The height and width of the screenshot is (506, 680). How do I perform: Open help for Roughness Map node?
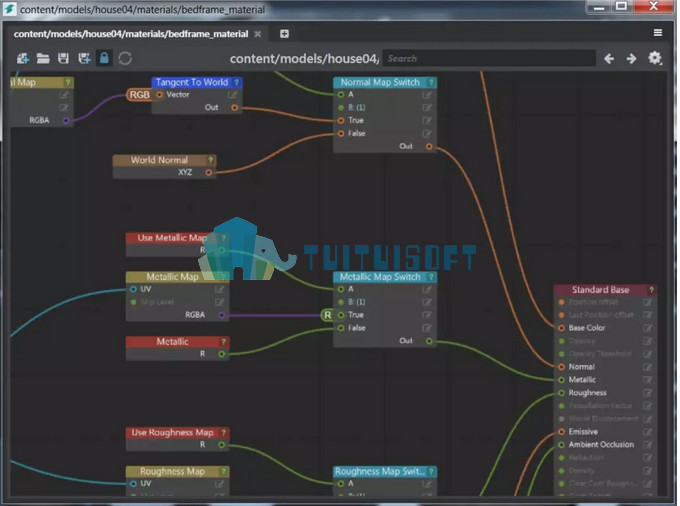[x=224, y=471]
